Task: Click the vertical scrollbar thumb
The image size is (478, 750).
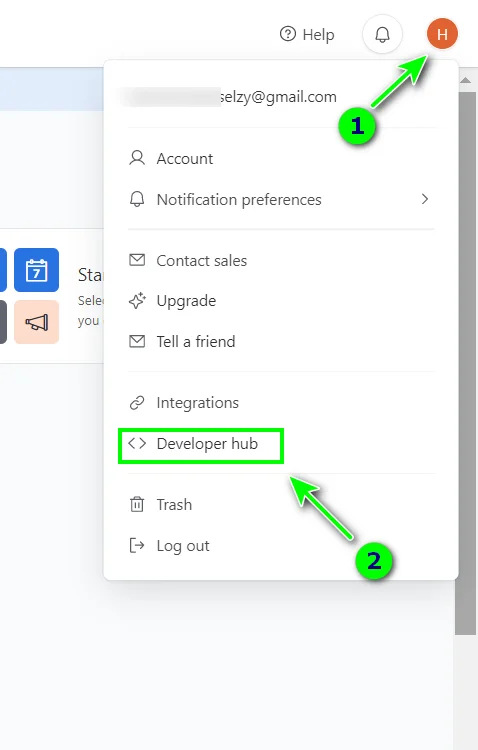Action: click(466, 364)
